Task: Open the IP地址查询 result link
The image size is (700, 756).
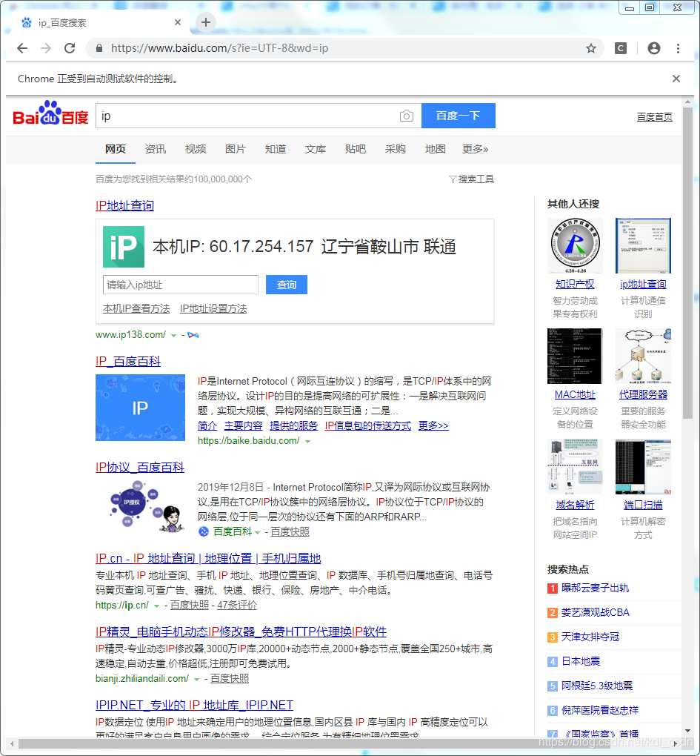Action: click(124, 205)
